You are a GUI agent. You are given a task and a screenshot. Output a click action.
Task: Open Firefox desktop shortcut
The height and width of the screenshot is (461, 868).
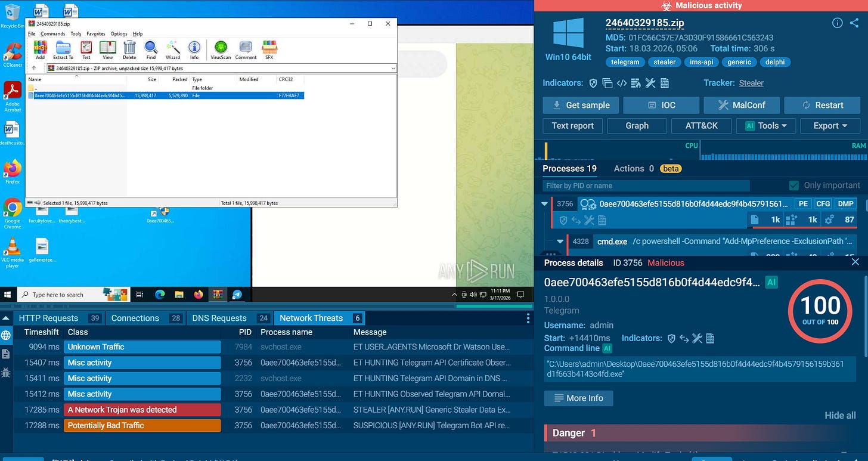[12, 172]
